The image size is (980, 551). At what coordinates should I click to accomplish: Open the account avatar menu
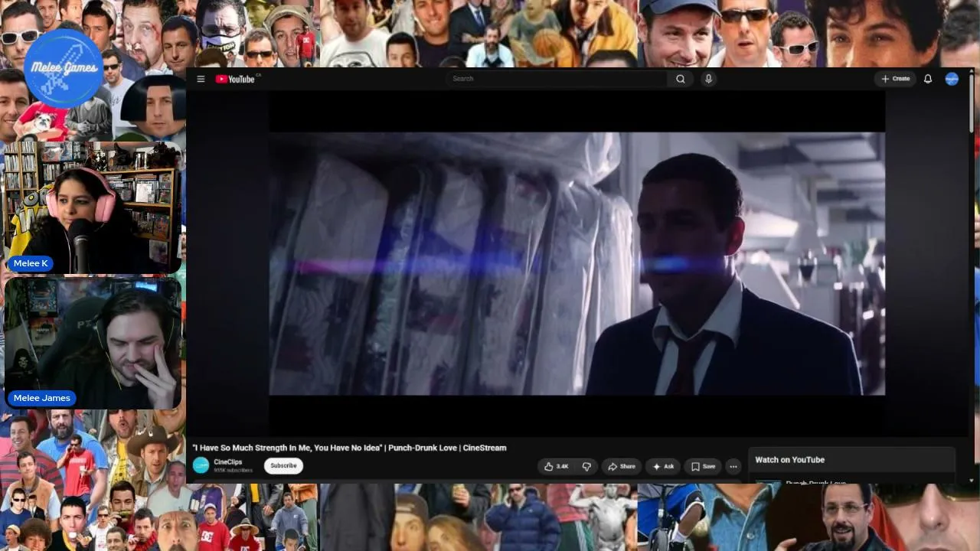952,79
